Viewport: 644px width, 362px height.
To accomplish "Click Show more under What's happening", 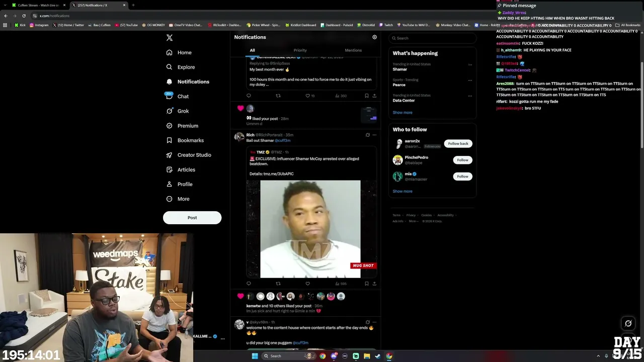I will point(403,113).
